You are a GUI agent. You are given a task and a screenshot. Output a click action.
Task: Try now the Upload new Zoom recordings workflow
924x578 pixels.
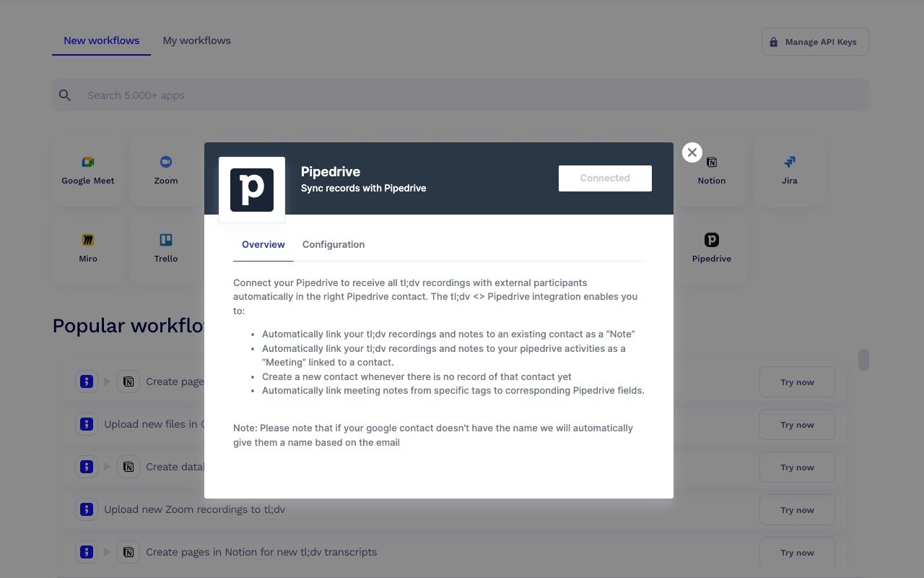(x=796, y=509)
